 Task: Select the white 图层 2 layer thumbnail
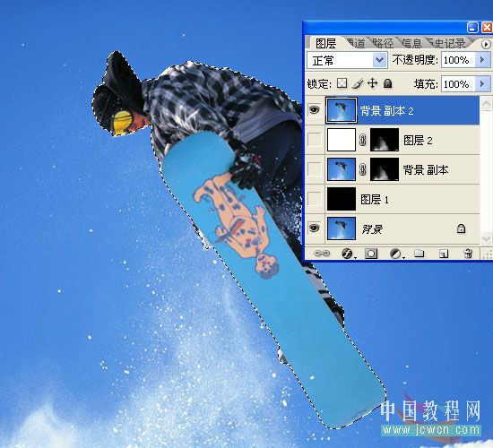(342, 140)
